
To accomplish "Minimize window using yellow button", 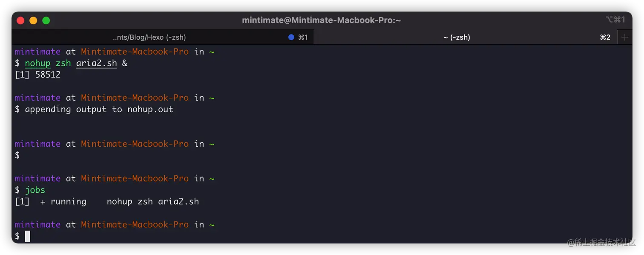I will 33,20.
